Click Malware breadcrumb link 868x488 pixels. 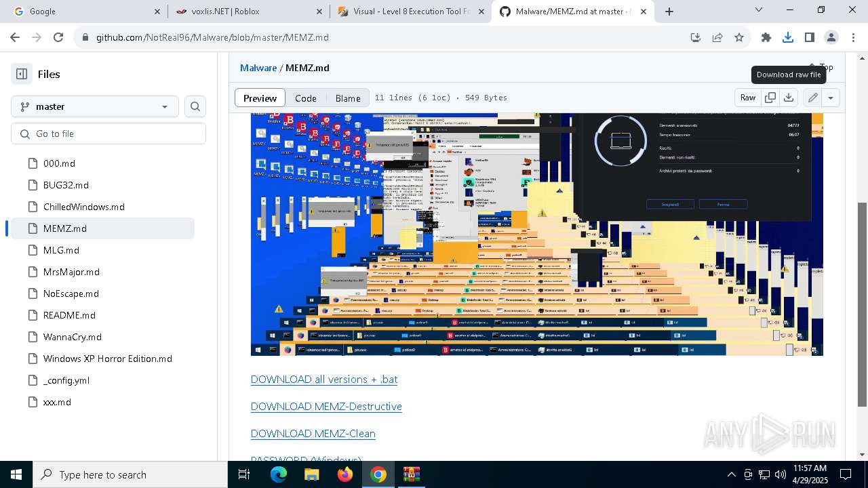point(258,68)
